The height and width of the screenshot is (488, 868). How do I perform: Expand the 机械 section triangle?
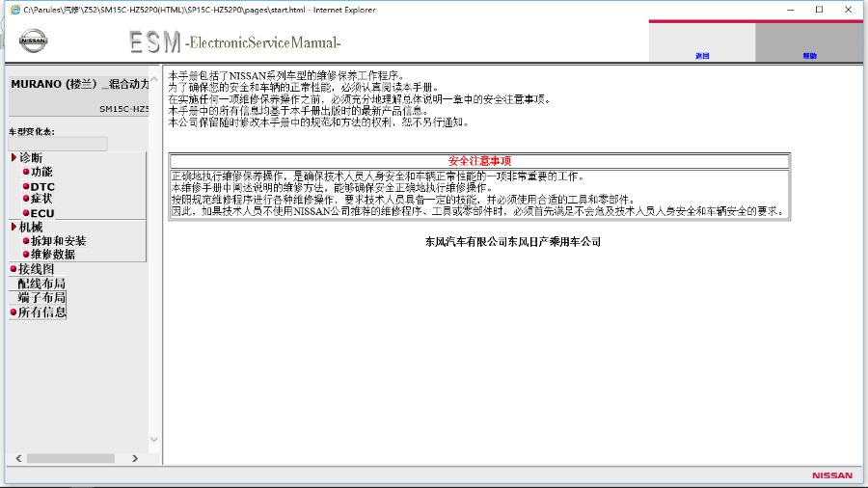[14, 227]
